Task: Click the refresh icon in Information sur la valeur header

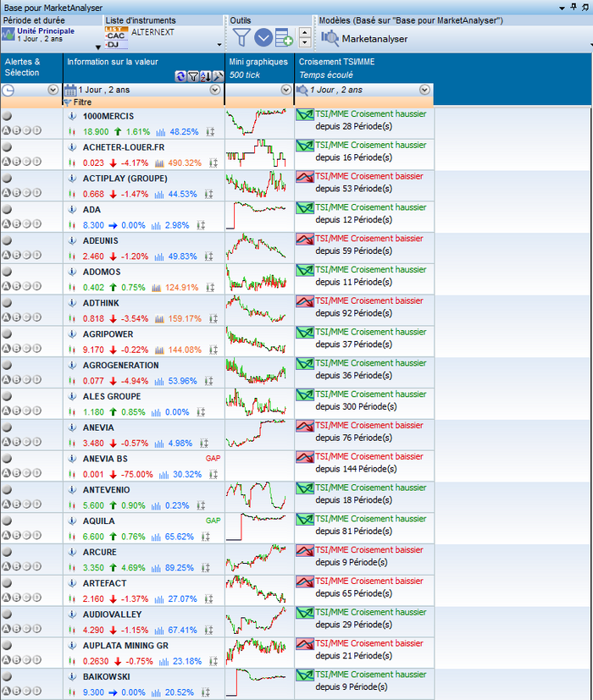Action: pyautogui.click(x=180, y=76)
